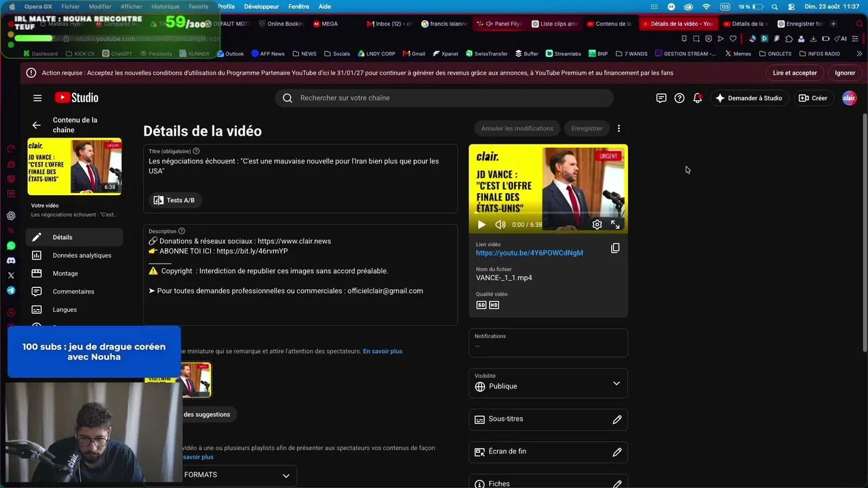Open ChatGPT in the Opera sidebar
The width and height of the screenshot is (868, 488).
point(11,216)
